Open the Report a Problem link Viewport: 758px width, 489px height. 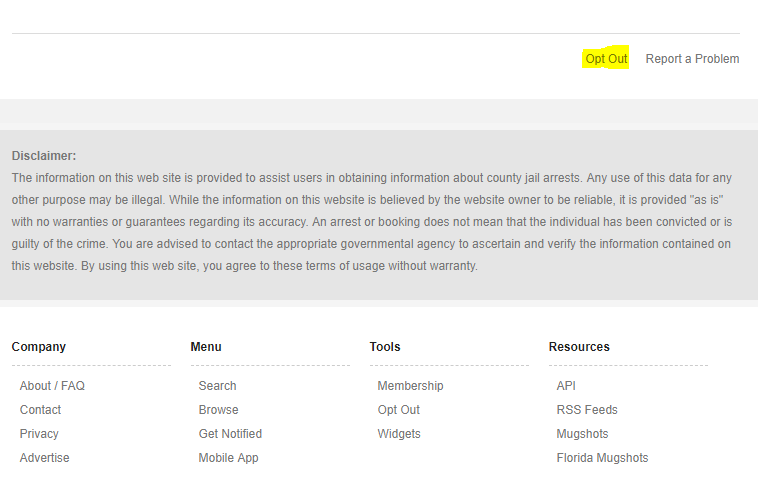[692, 59]
